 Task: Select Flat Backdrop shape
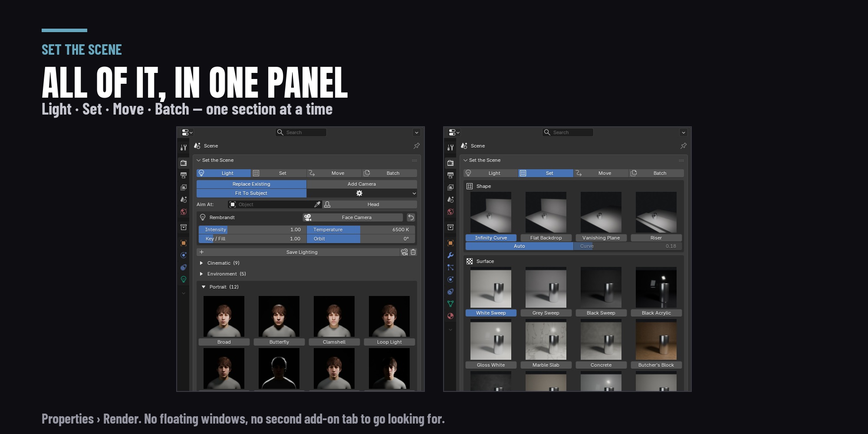click(546, 238)
